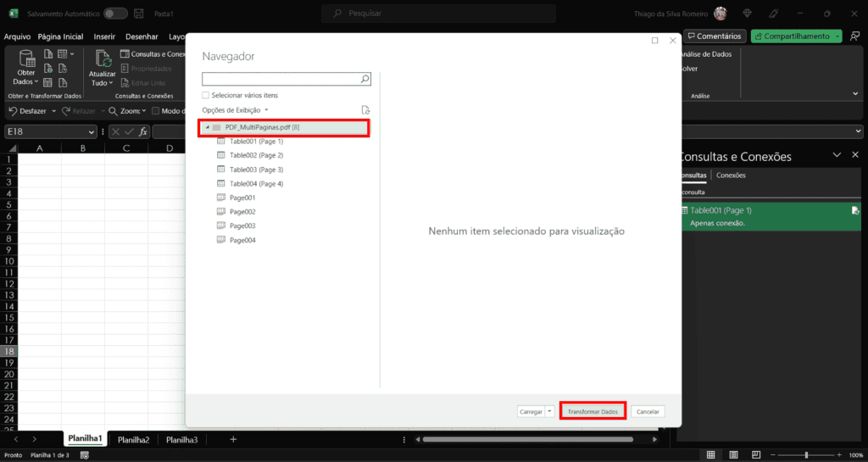Click the Atualizar Tudo refresh icon
The height and width of the screenshot is (462, 868).
pyautogui.click(x=103, y=59)
